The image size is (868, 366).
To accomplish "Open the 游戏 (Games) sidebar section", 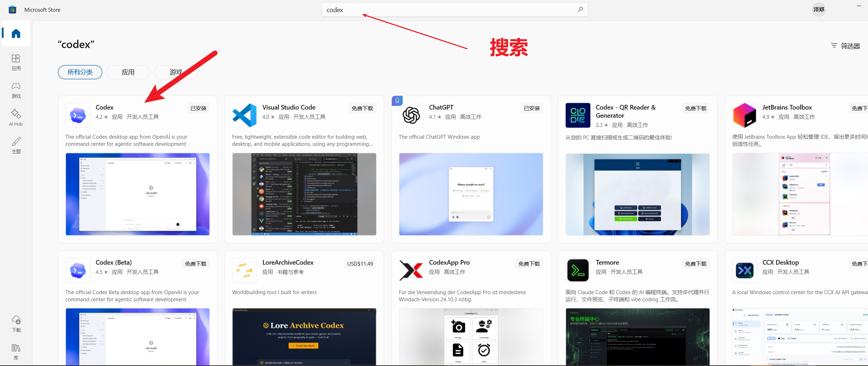I will (x=16, y=90).
